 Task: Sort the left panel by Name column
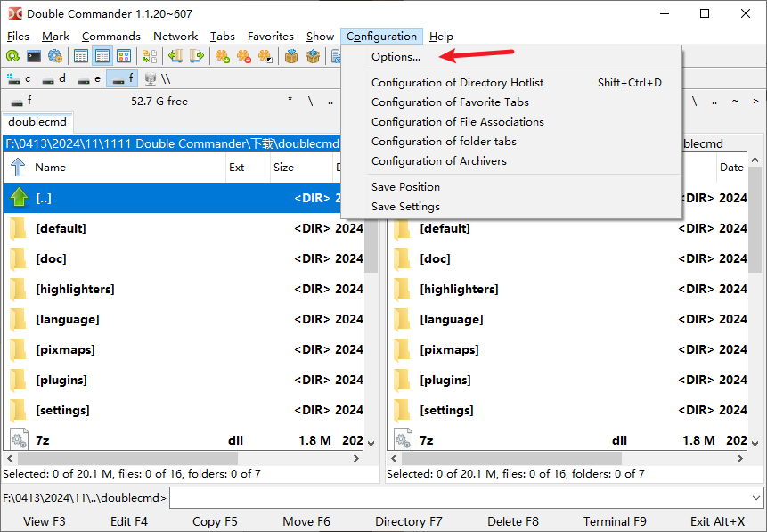125,167
